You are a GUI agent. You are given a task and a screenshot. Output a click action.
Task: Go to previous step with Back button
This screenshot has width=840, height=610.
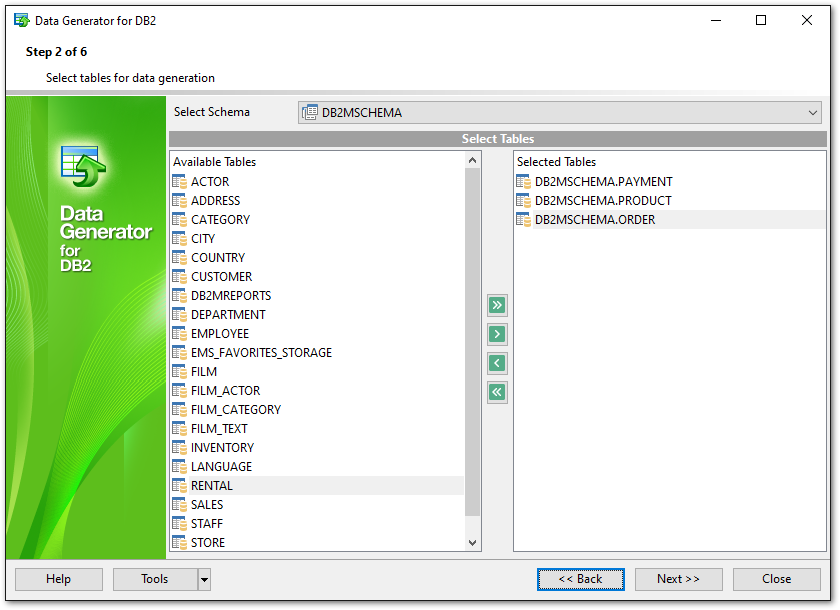[581, 579]
